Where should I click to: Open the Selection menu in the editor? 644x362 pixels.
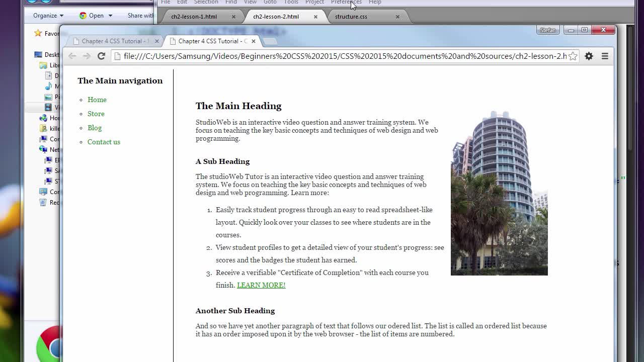206,2
